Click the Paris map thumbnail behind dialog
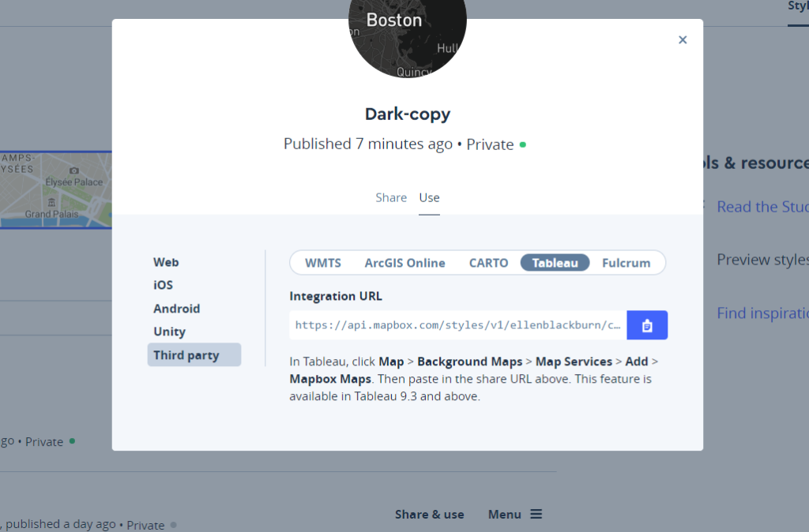809x532 pixels. (x=56, y=189)
